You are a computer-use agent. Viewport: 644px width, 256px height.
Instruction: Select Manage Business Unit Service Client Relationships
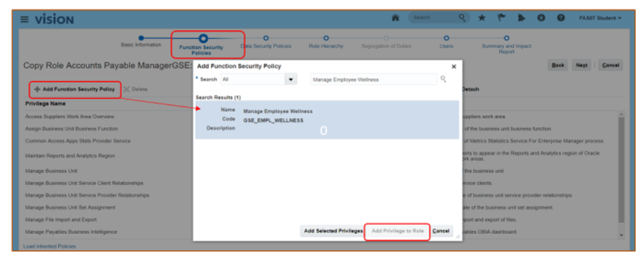(x=84, y=183)
